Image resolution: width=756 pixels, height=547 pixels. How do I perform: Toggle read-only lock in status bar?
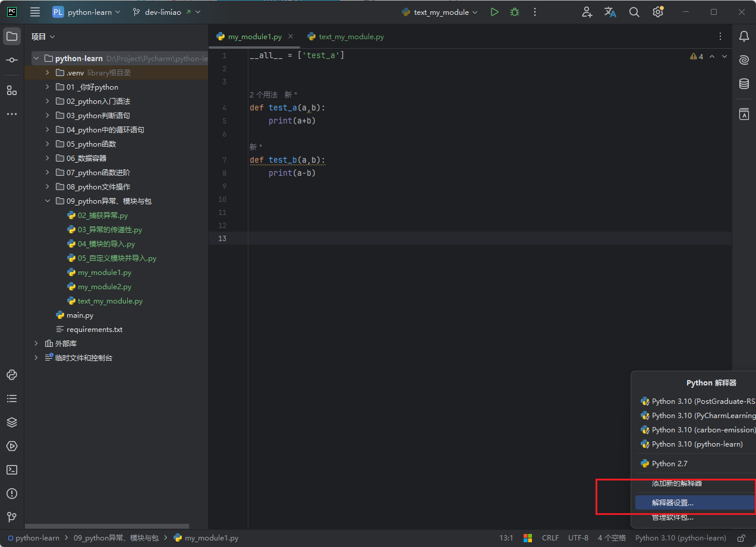tap(741, 538)
